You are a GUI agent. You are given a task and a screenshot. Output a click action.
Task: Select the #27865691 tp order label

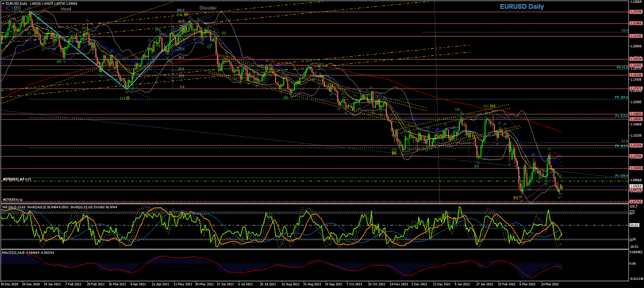click(13, 199)
